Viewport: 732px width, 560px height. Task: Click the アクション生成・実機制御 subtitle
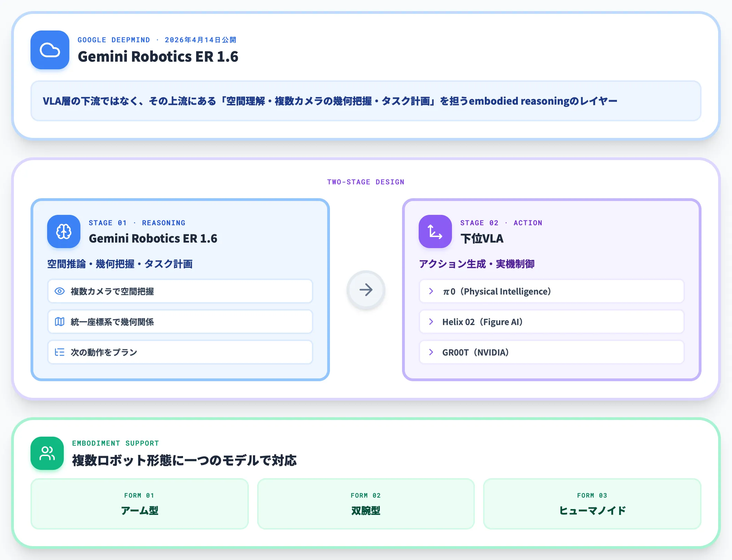point(477,264)
